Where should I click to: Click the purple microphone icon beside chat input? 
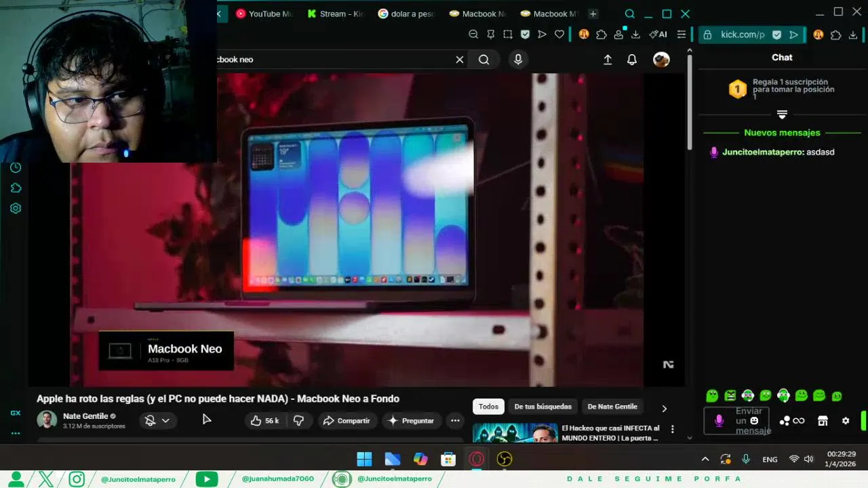click(719, 421)
